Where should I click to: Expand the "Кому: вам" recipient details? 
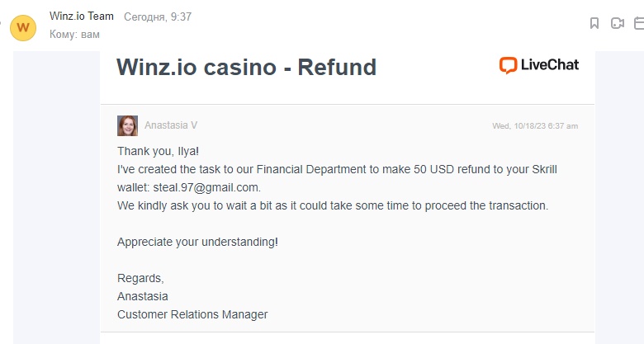click(x=74, y=34)
